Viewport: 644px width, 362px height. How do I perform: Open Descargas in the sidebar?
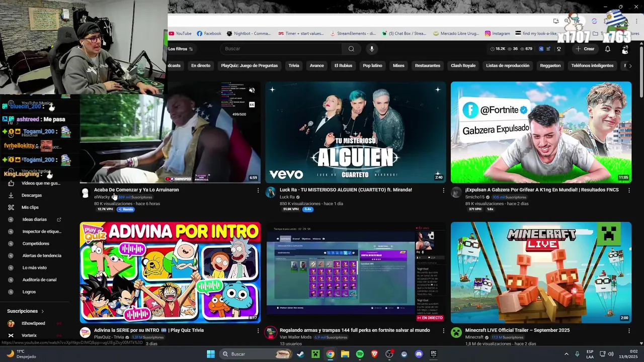[x=32, y=195]
